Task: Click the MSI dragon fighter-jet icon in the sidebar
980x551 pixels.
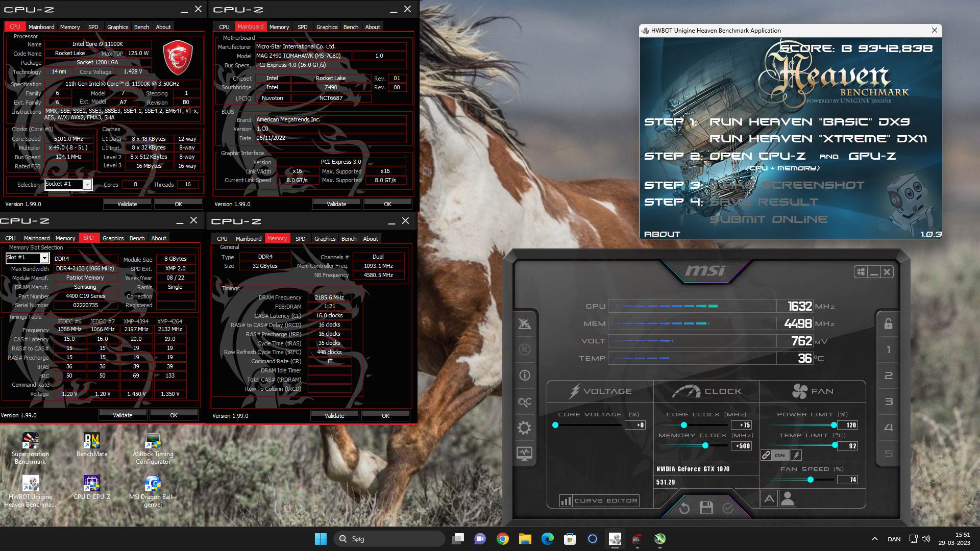Action: tap(524, 323)
